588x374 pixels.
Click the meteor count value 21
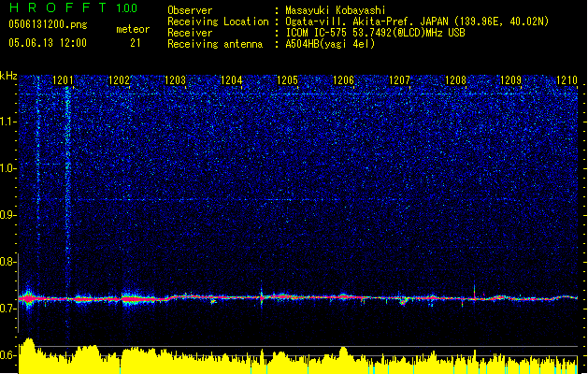tap(136, 43)
